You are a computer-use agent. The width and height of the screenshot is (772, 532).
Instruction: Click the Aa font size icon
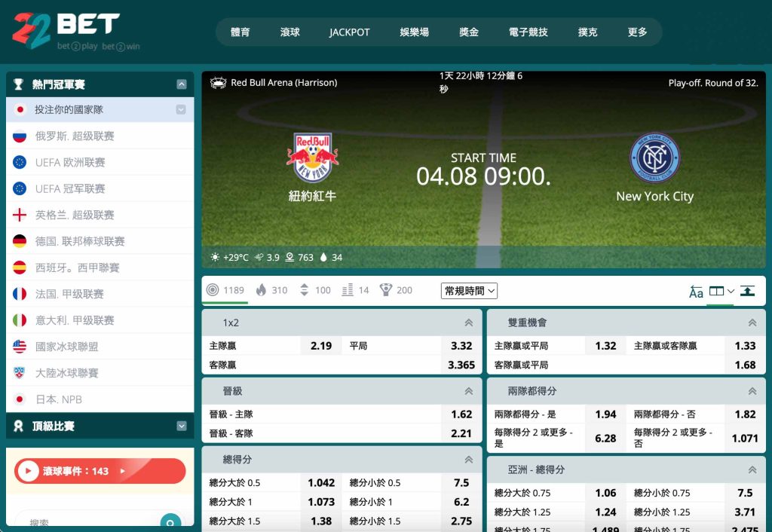tap(696, 292)
